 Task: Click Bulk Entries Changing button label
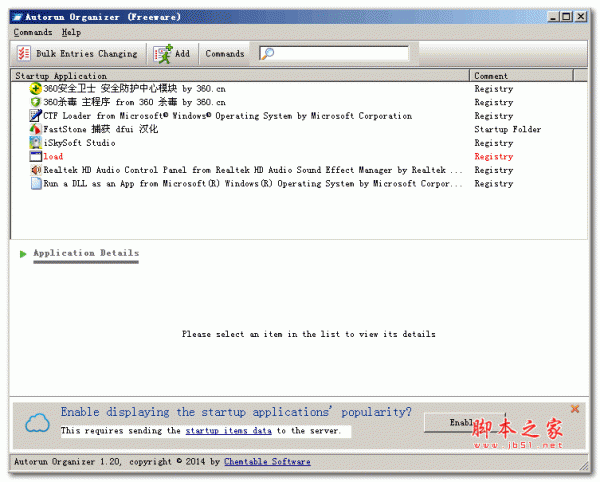pyautogui.click(x=86, y=54)
